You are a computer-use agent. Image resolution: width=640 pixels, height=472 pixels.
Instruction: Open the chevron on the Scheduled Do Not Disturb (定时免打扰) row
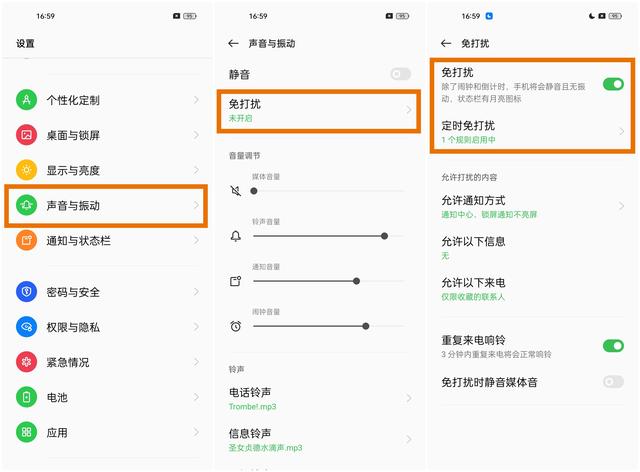(621, 131)
